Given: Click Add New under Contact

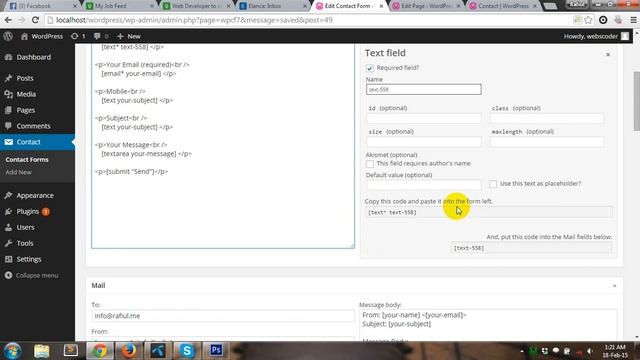Looking at the screenshot, I should tap(18, 172).
